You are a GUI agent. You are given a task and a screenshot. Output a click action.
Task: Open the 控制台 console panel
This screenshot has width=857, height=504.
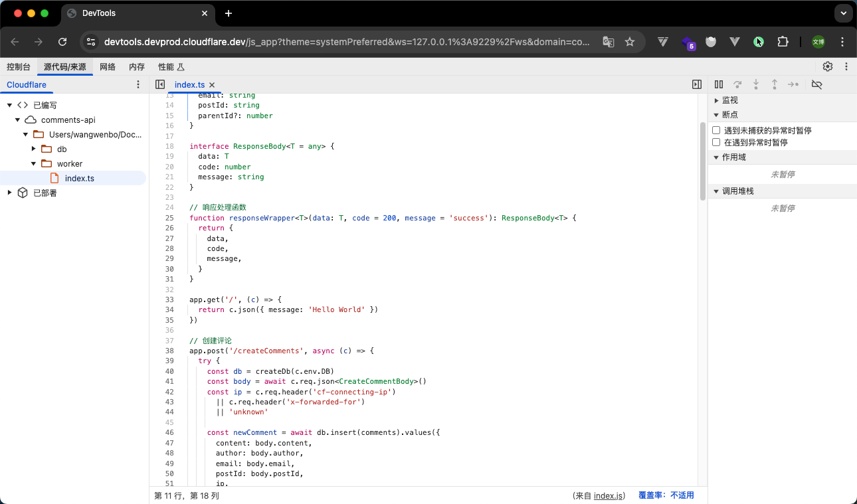pos(19,66)
